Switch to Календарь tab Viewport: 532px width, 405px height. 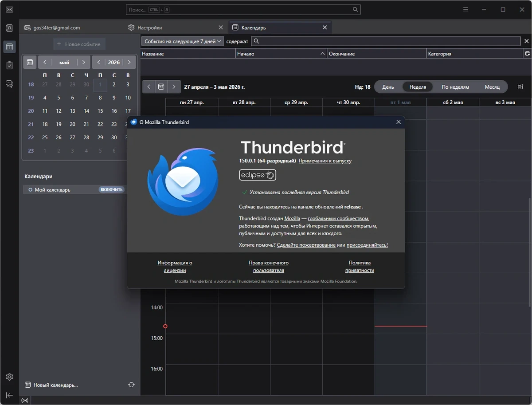(x=280, y=28)
